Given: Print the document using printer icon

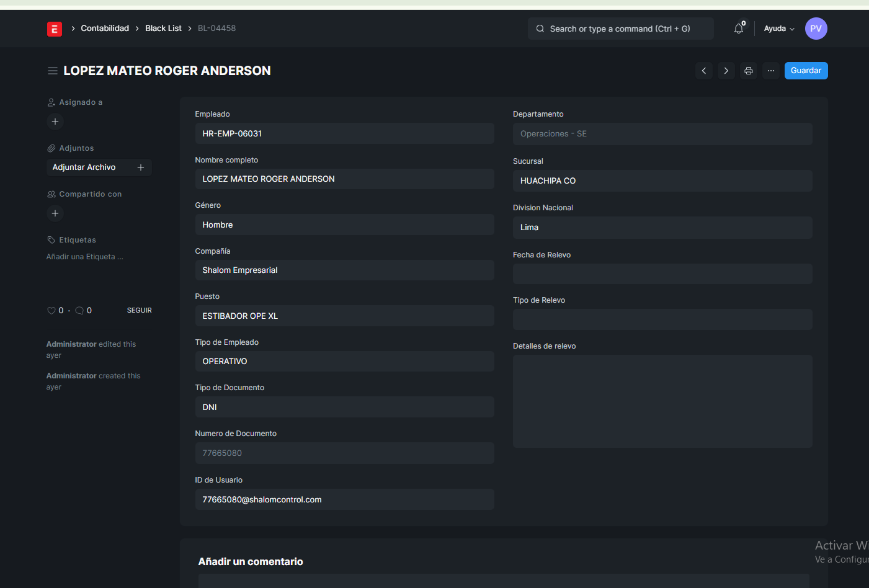Looking at the screenshot, I should [x=749, y=71].
